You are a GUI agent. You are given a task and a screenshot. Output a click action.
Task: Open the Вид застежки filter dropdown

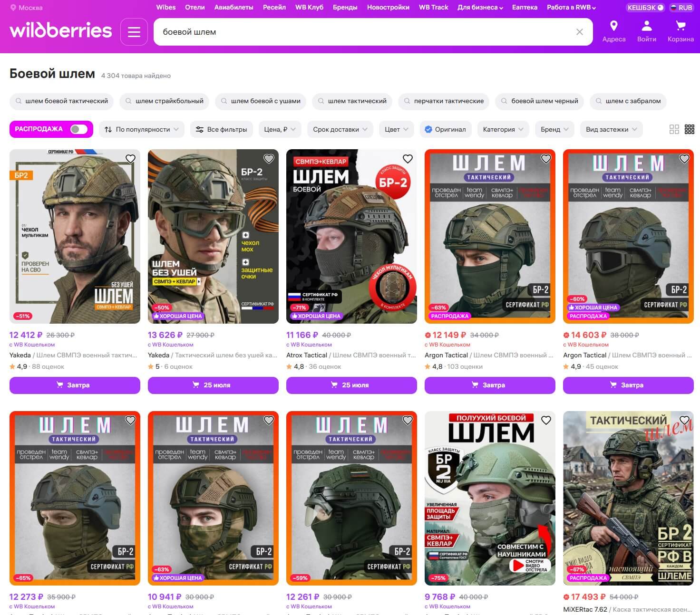(x=612, y=129)
